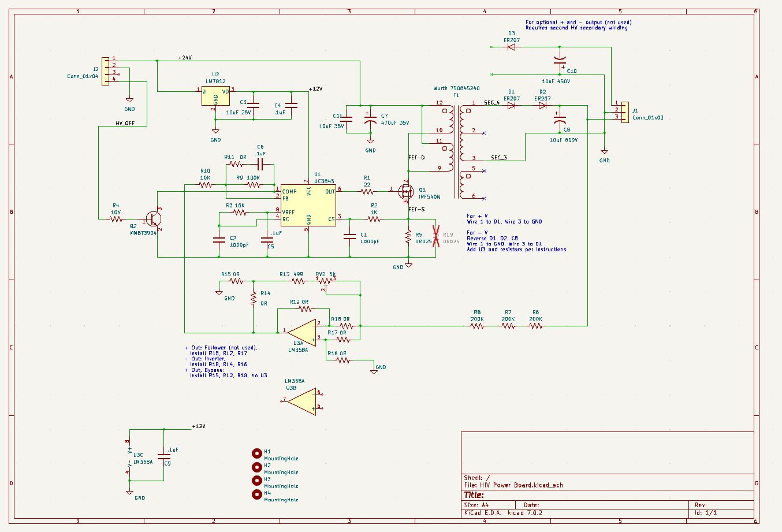Click potentiometer RV2 5k

click(326, 282)
